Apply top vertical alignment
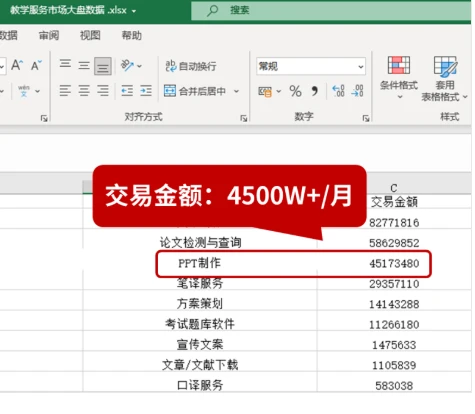 [65, 64]
